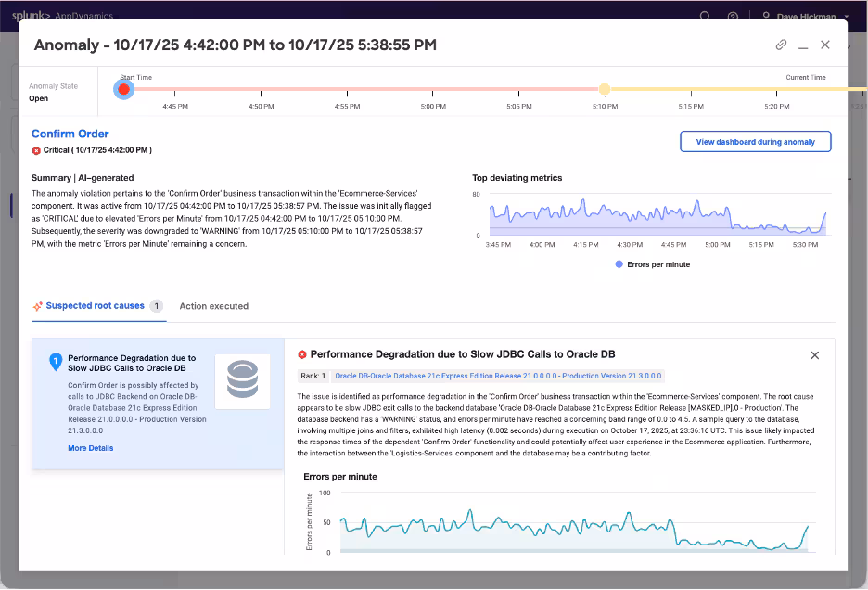
Task: Click the red hexagon icon beside the Performance Degradation heading
Action: point(302,354)
